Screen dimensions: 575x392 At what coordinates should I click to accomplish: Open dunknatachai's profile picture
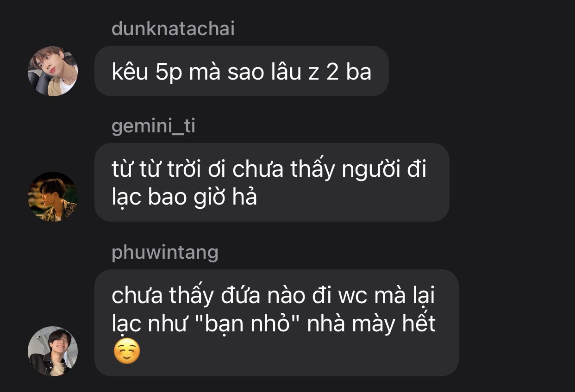tap(53, 71)
